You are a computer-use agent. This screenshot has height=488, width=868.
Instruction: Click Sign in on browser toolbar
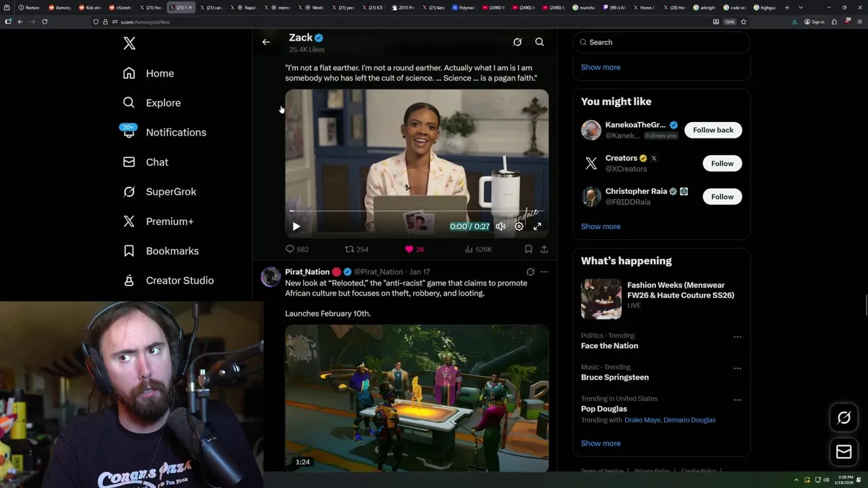click(814, 22)
